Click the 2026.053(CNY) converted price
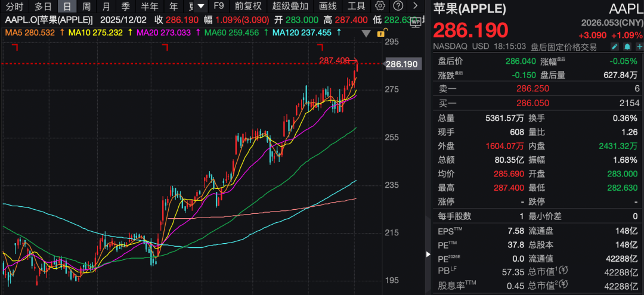The image size is (644, 295). click(612, 23)
